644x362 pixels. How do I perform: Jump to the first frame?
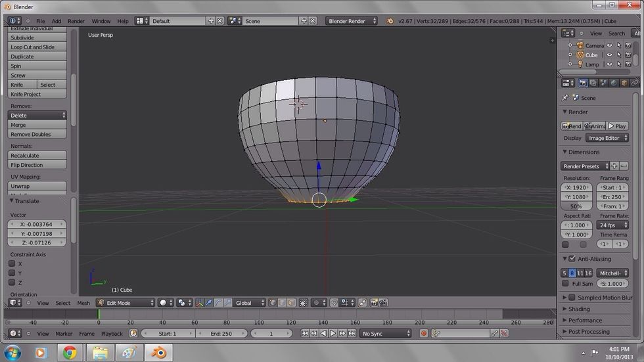click(305, 333)
